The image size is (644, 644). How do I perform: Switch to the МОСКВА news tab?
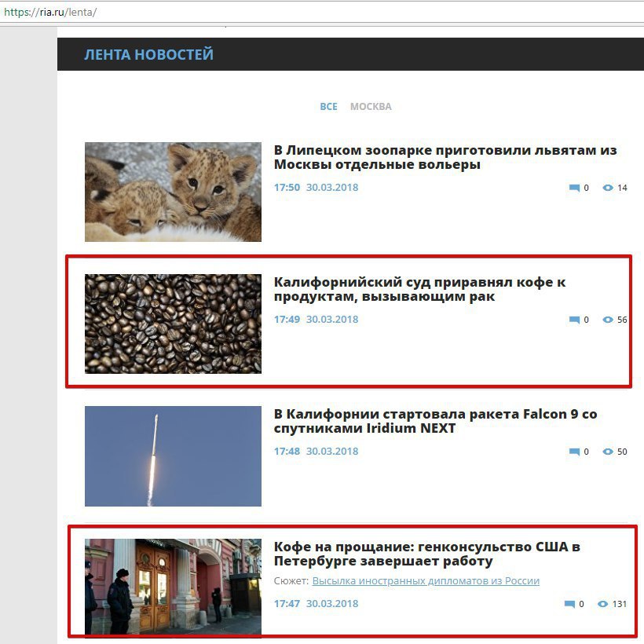[x=371, y=107]
